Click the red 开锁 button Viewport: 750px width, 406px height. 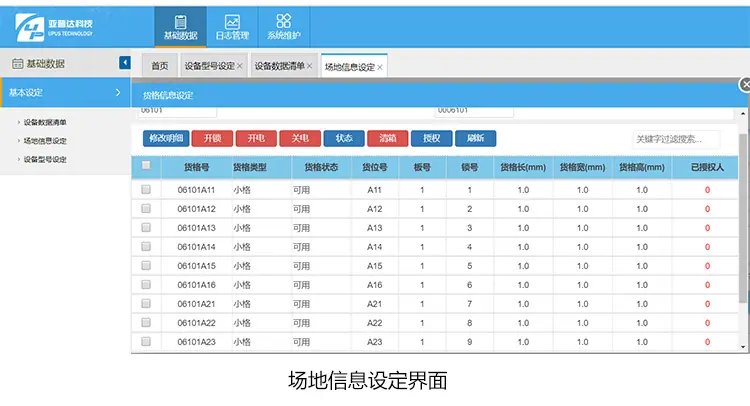[x=212, y=138]
